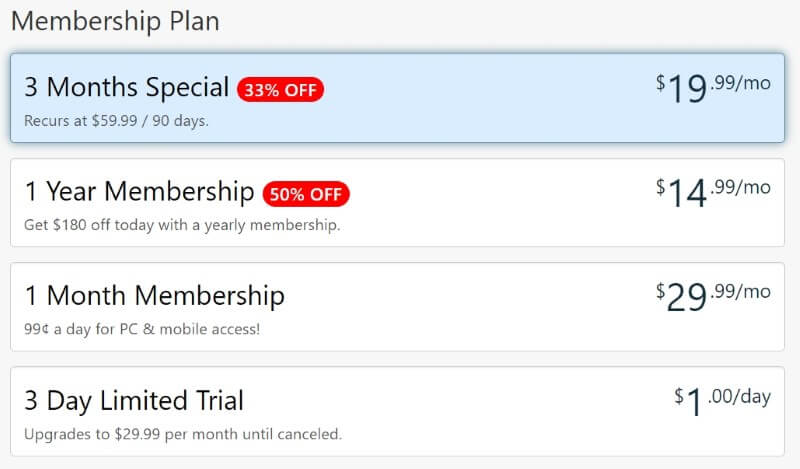This screenshot has height=469, width=800.
Task: Click the '3 Day Limited Trial' title text
Action: (134, 401)
